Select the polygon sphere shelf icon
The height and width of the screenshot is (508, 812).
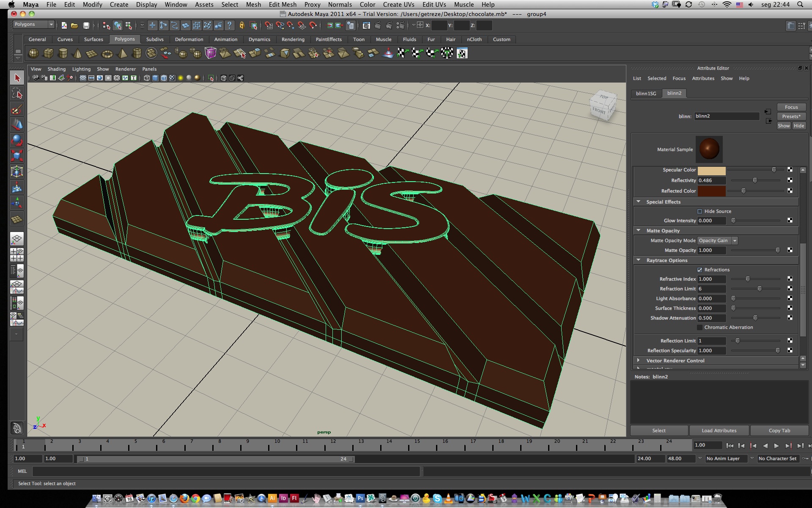point(33,53)
